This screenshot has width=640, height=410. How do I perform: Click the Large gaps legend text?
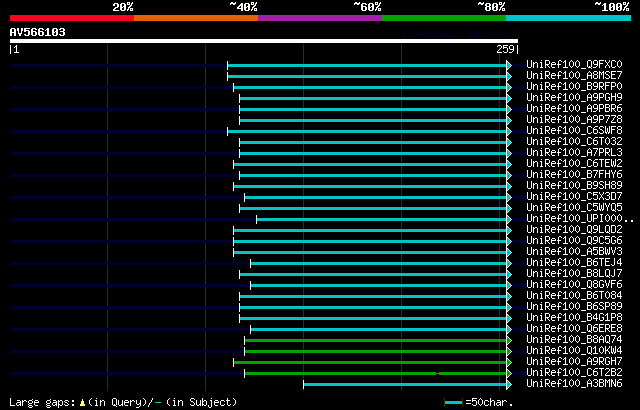point(123,403)
